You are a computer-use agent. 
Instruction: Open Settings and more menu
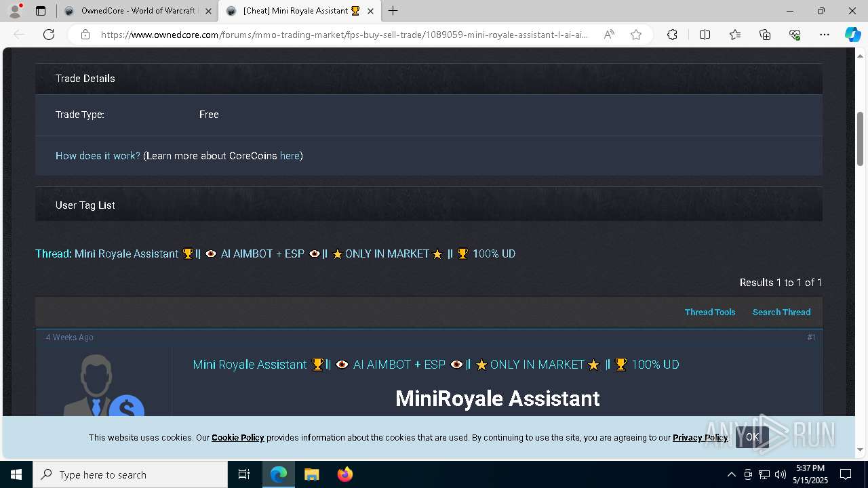click(825, 35)
